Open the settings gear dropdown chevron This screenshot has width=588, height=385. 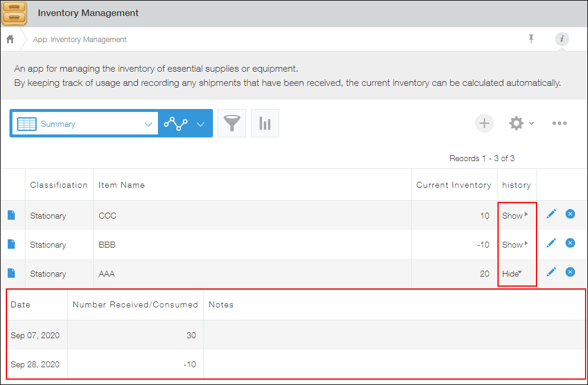[530, 124]
